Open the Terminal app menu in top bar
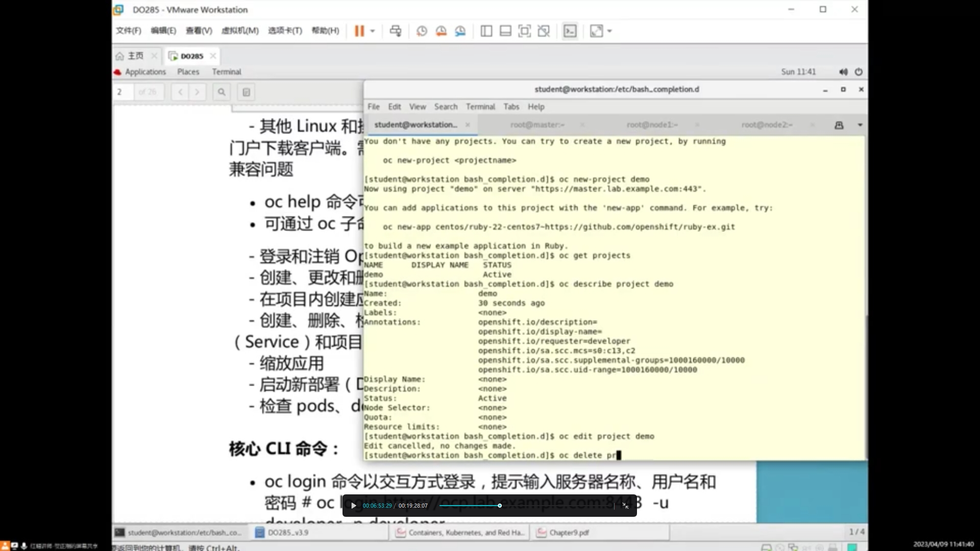The image size is (980, 551). (x=227, y=72)
